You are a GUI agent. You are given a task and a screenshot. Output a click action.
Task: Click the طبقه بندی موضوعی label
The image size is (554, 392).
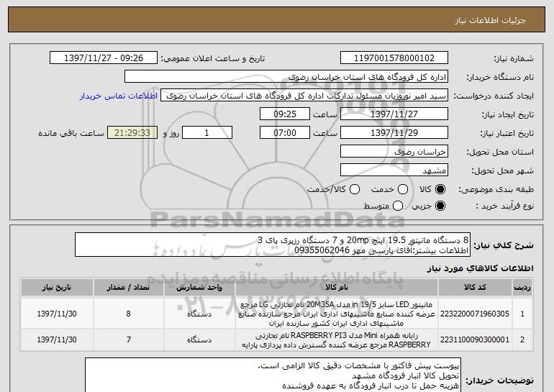click(496, 190)
